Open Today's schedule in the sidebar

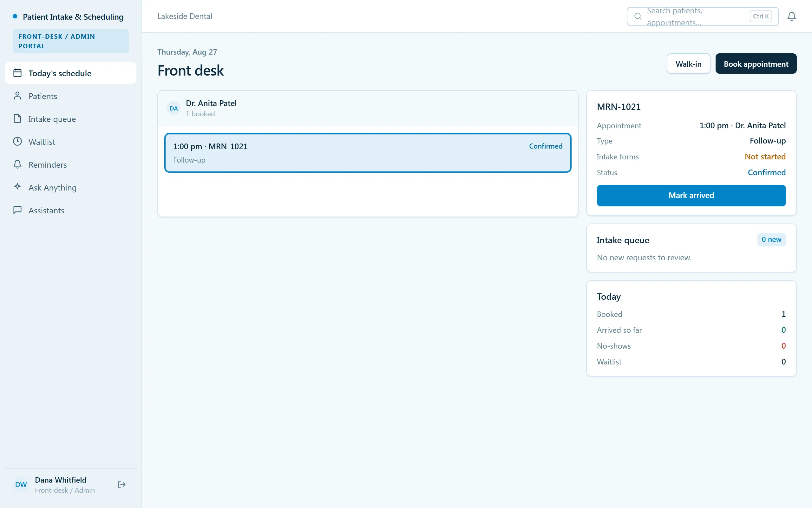(x=70, y=73)
